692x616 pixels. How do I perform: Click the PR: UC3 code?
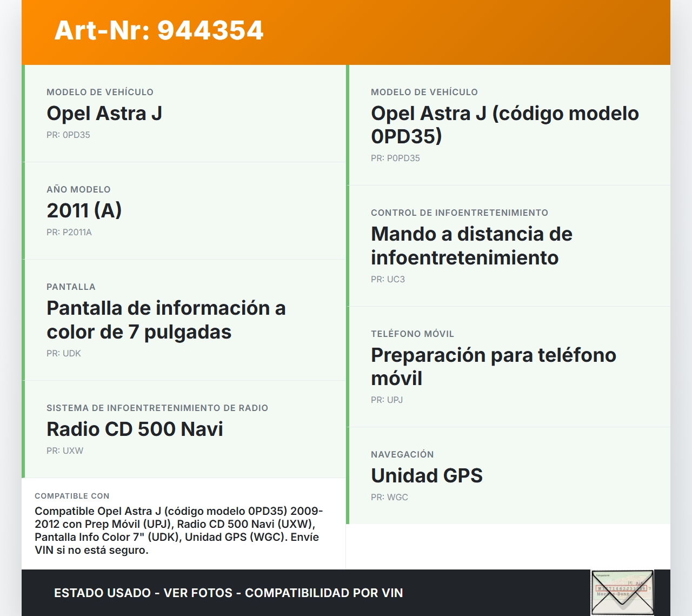point(388,280)
